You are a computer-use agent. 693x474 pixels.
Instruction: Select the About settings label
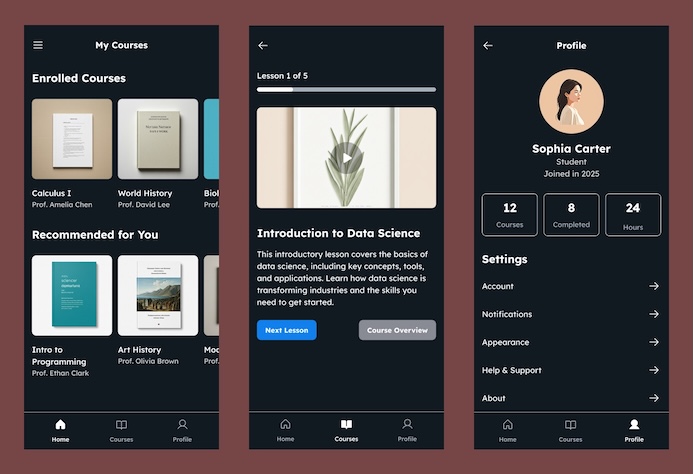coord(494,398)
